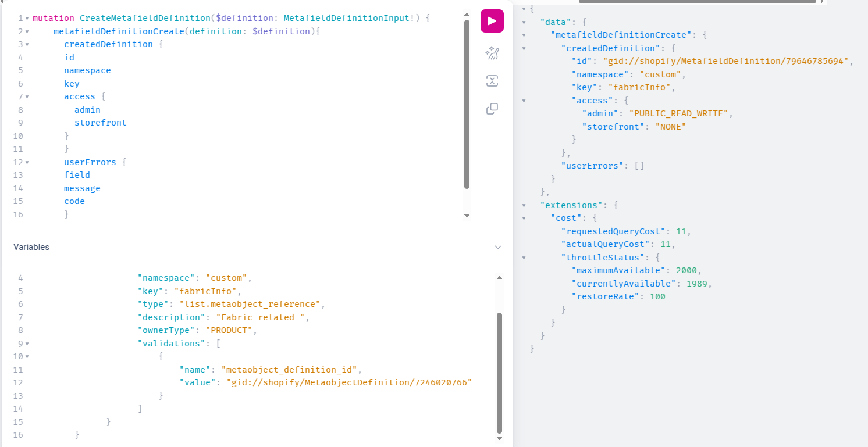The height and width of the screenshot is (447, 868).
Task: Fold the "throttleStatus" object in the response
Action: tap(524, 258)
